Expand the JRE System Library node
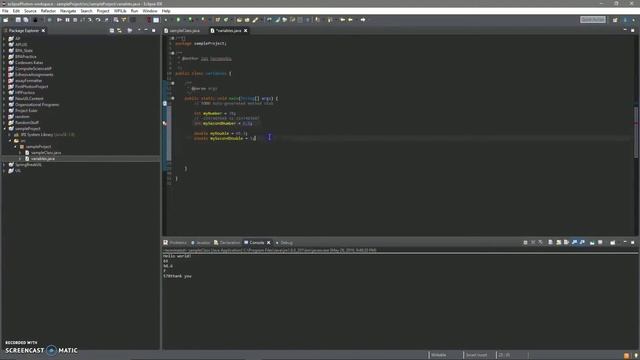Viewport: 640px width, 360px height. click(10, 135)
